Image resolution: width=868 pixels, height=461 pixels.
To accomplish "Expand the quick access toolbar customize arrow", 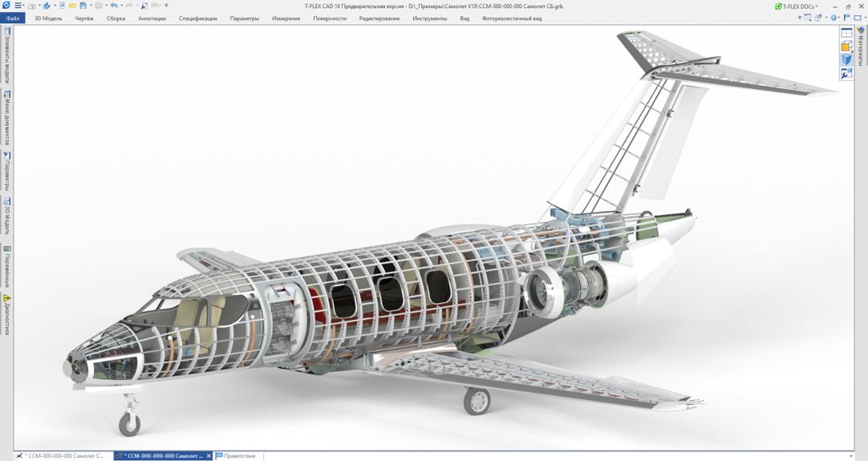I will click(166, 6).
